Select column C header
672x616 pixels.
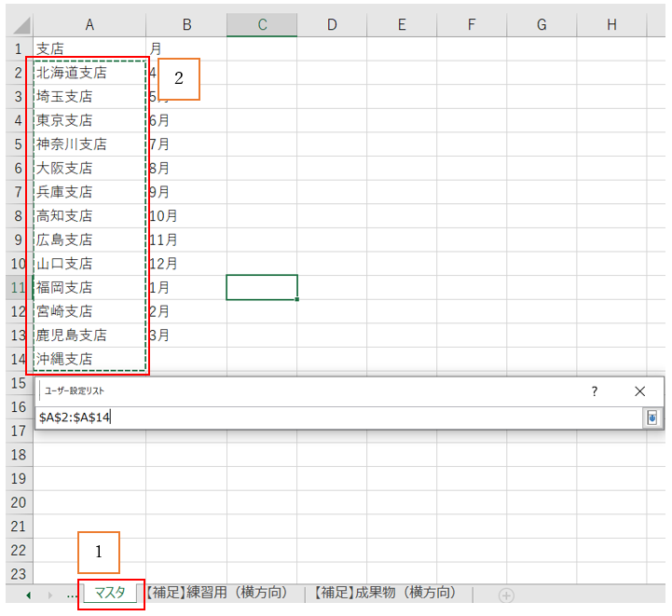(x=262, y=25)
